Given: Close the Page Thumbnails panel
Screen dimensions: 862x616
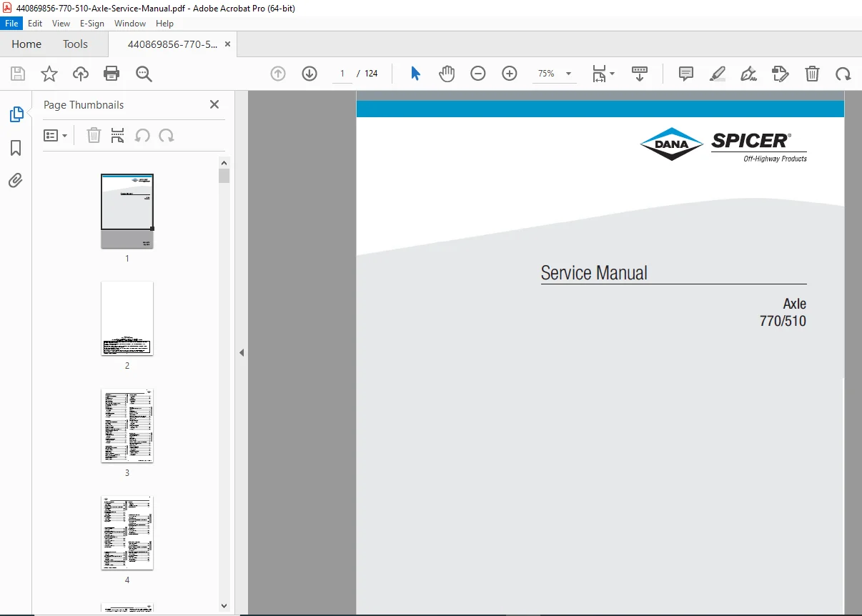Looking at the screenshot, I should (x=214, y=104).
